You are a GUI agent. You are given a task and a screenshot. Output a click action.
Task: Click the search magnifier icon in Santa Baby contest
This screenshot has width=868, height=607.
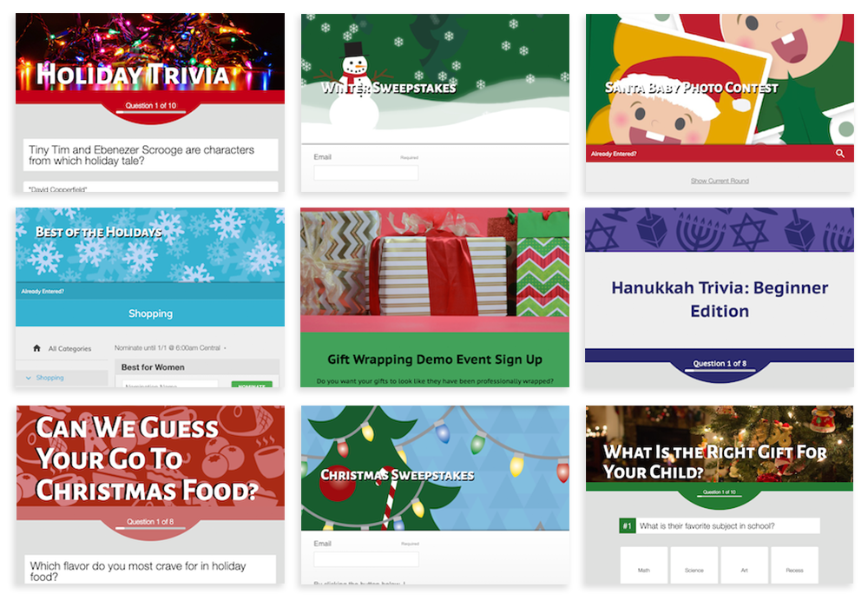[x=839, y=154]
